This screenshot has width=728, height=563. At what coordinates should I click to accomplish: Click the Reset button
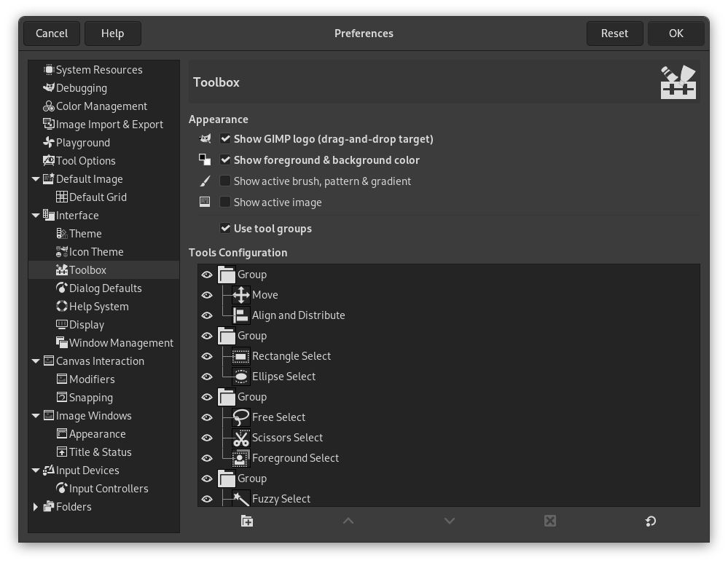(614, 33)
